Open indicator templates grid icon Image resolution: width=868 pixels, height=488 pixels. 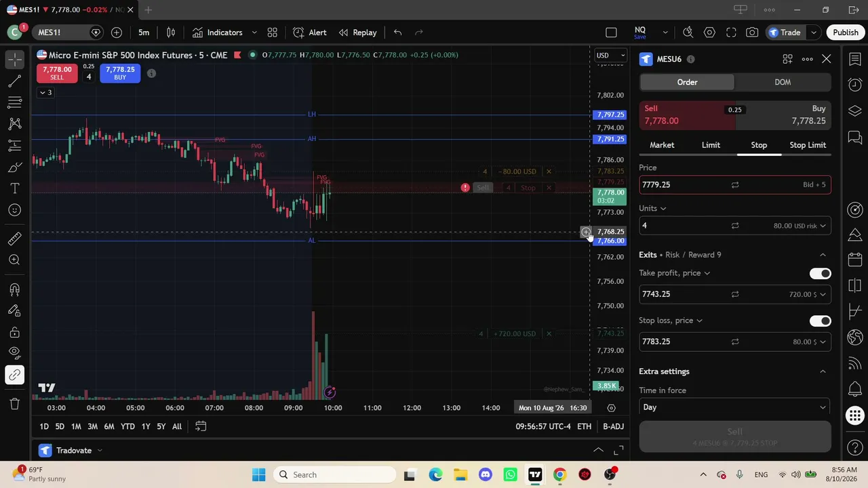pyautogui.click(x=272, y=33)
